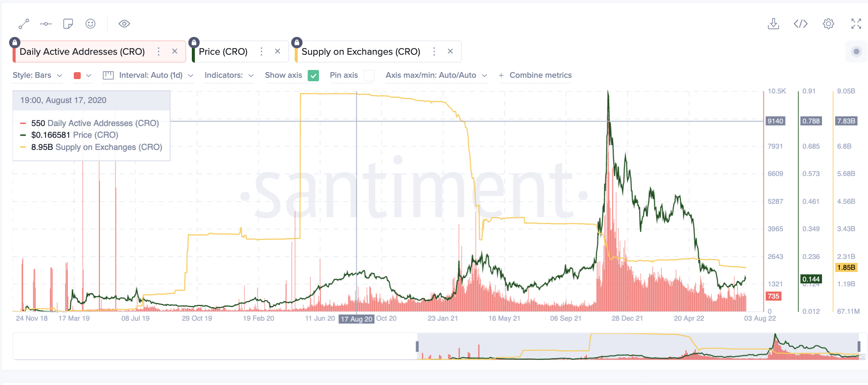Select the horizontal ray drawing tool
The image size is (868, 385).
[x=46, y=24]
